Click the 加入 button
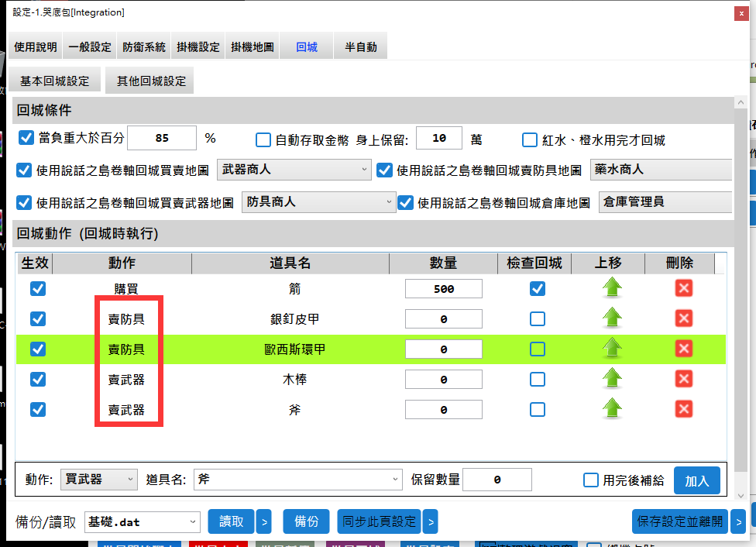Viewport: 756px width, 547px height. click(x=696, y=480)
